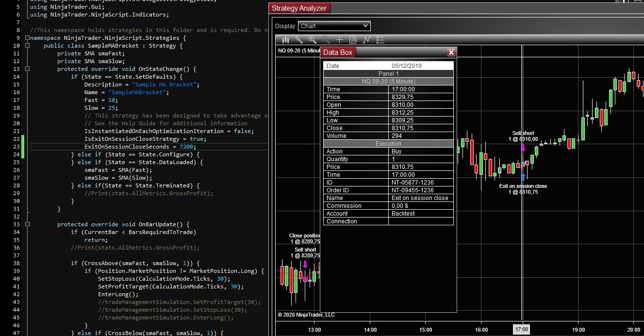Open the Data Box toolbar icon
Viewport: 644px width, 336px height.
pos(353,40)
